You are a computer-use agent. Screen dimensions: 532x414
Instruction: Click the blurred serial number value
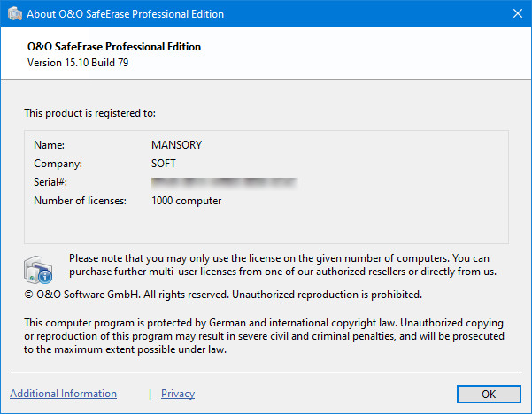click(223, 182)
